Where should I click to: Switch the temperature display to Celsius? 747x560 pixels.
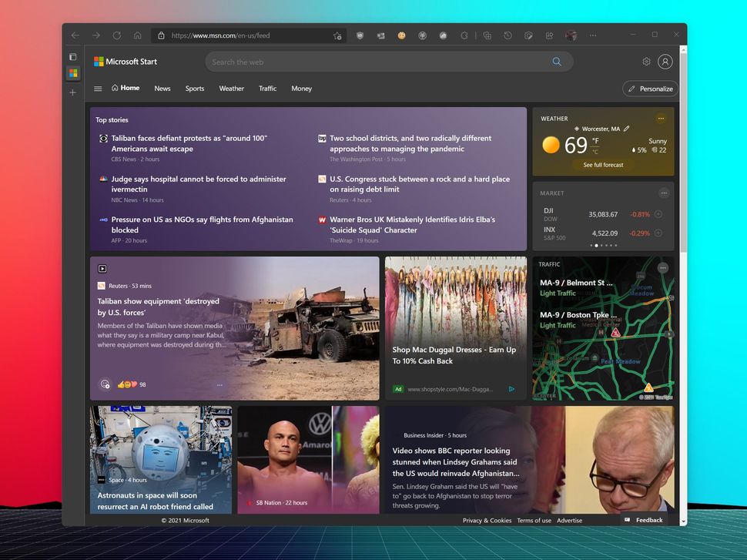[x=596, y=151]
